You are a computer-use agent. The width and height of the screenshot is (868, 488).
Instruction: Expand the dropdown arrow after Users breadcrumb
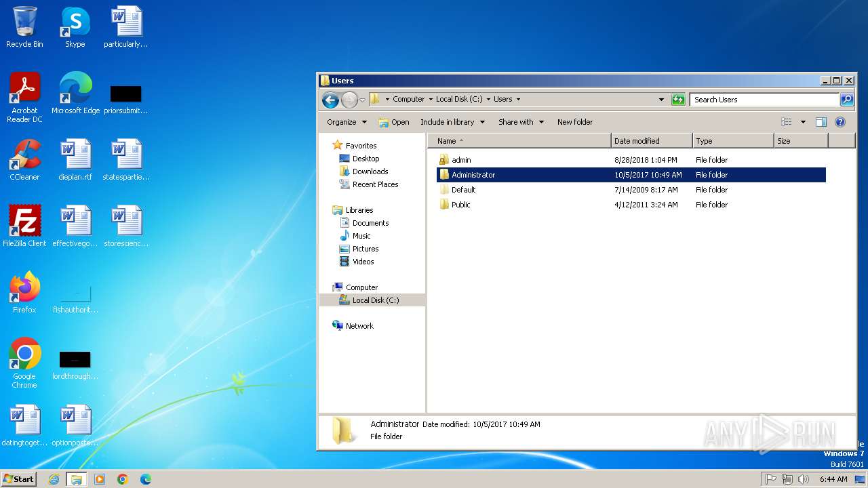coord(518,99)
